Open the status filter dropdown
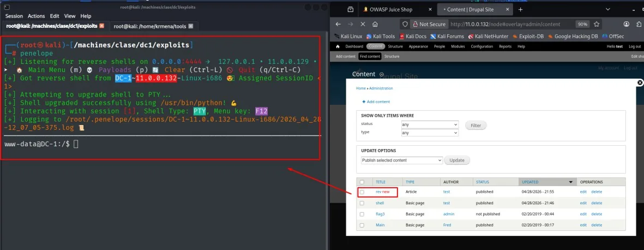Viewport: 644px width, 250px height. (430, 124)
